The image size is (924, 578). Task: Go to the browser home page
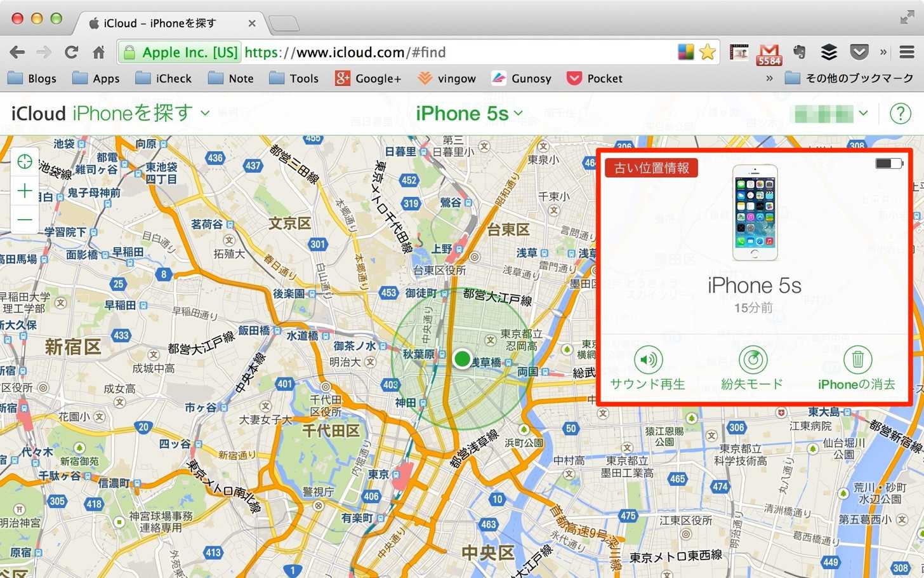[x=98, y=53]
